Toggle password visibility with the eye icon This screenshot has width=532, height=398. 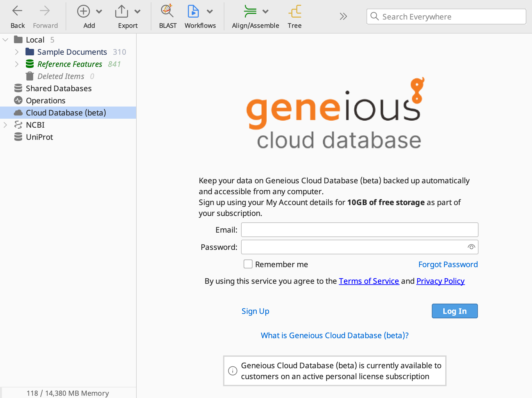pos(471,247)
